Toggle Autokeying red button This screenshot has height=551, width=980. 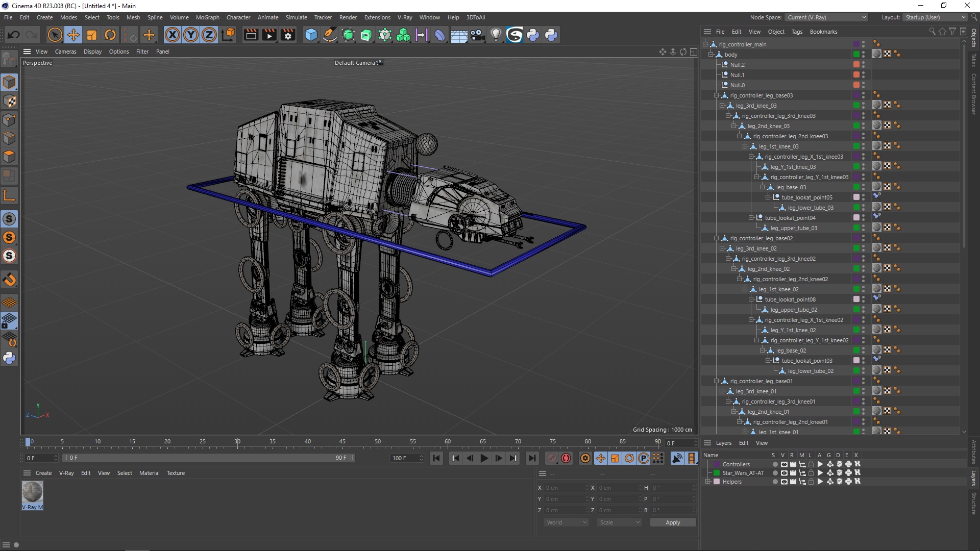[566, 458]
